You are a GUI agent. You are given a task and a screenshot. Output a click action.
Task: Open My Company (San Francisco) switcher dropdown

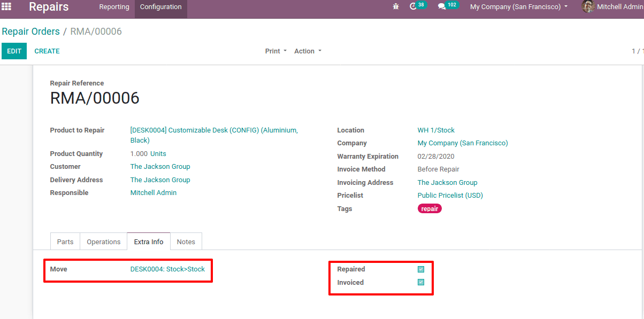tap(519, 7)
